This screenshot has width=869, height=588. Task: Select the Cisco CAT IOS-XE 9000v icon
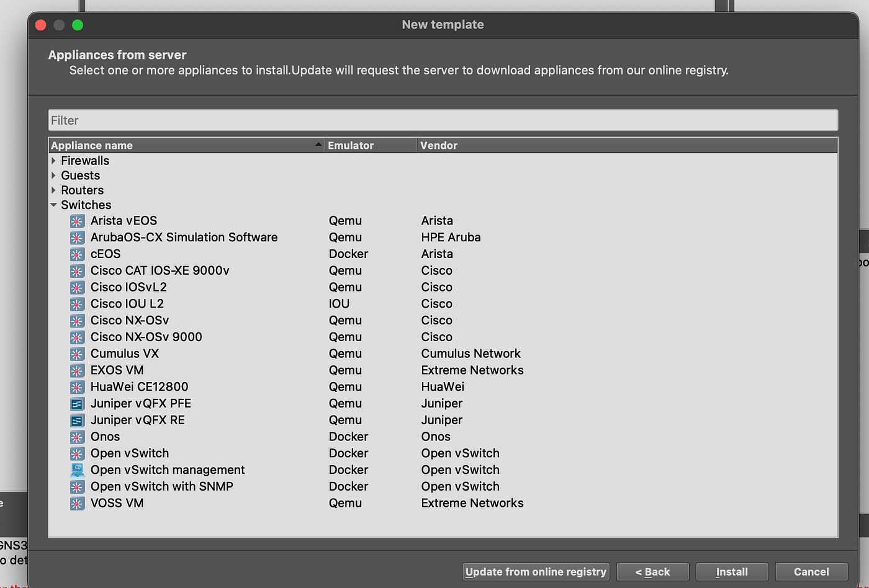click(x=77, y=271)
